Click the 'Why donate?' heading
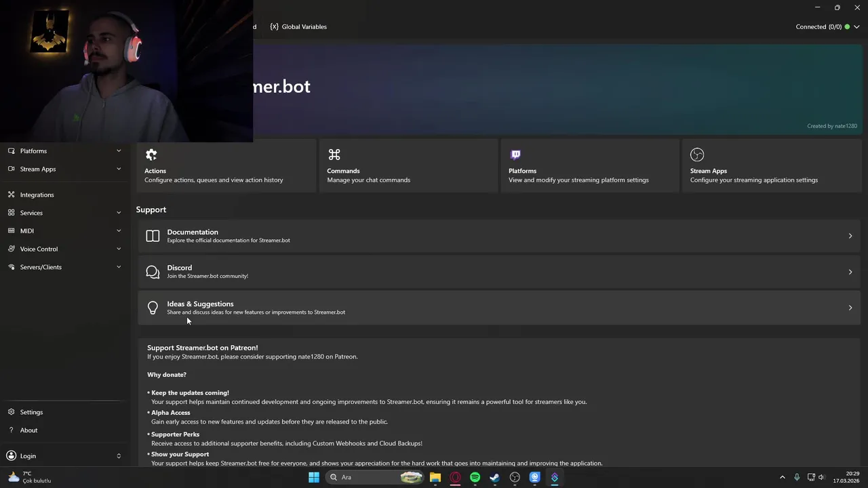This screenshot has width=868, height=488. (167, 375)
